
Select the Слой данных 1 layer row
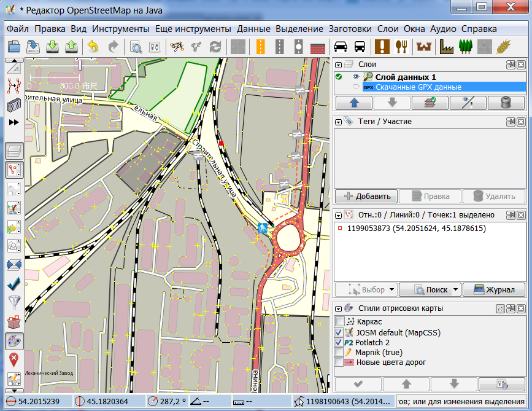point(430,77)
